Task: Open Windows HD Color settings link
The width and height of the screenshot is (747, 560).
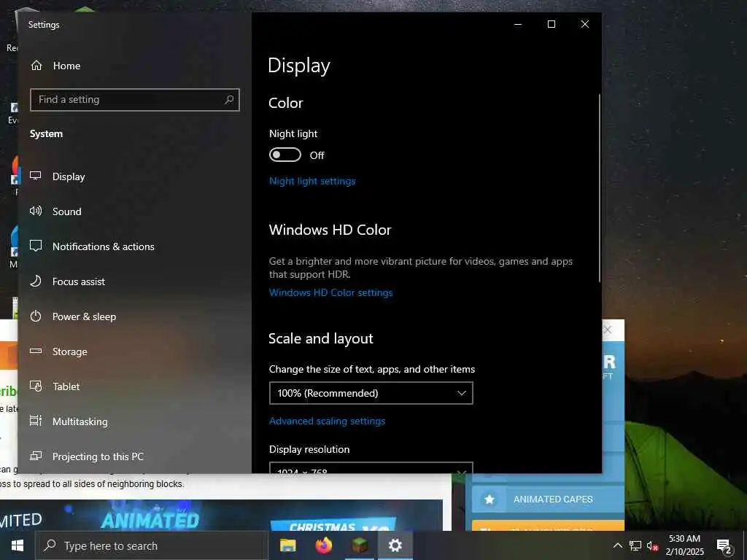Action: pyautogui.click(x=330, y=292)
